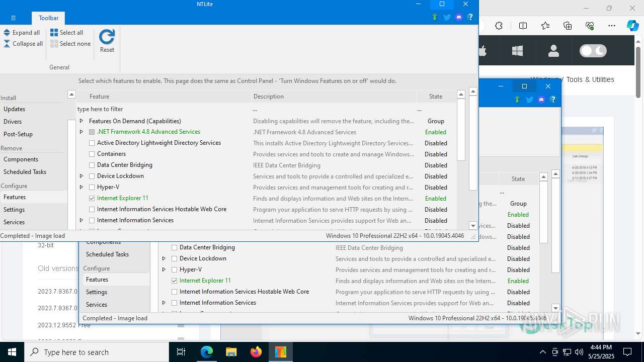Uncheck Internet Explorer 11 in front window
The image size is (644, 362).
(92, 199)
